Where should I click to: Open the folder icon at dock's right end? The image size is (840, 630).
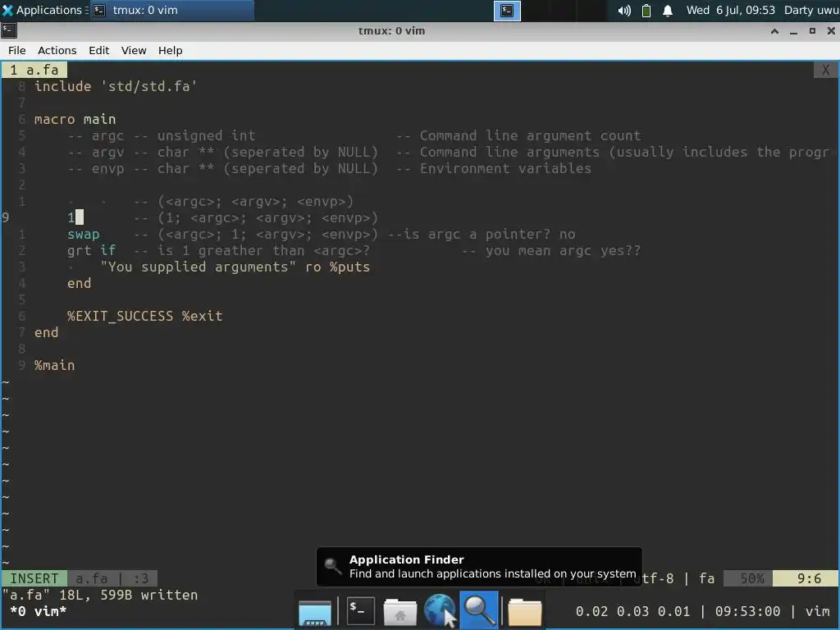click(x=524, y=612)
